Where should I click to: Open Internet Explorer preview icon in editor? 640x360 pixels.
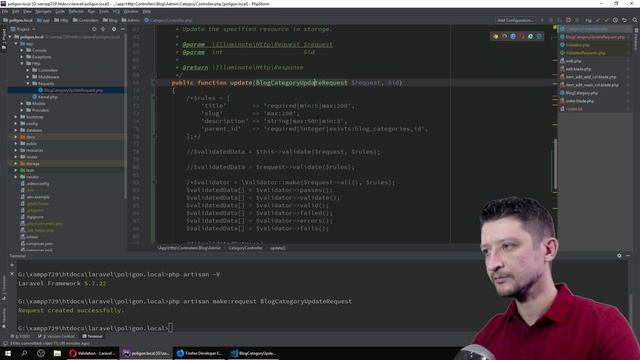[x=530, y=36]
